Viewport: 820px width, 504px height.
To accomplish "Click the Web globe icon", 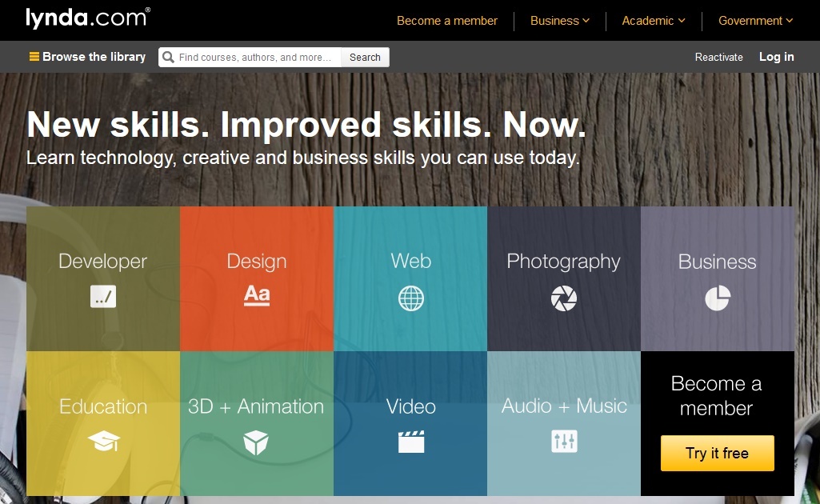I will coord(411,298).
